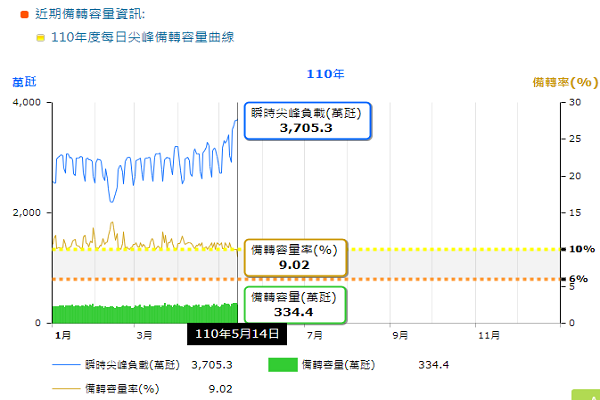Toggle the 備轉容量 green legend swatch
The width and height of the screenshot is (600, 400).
282,365
